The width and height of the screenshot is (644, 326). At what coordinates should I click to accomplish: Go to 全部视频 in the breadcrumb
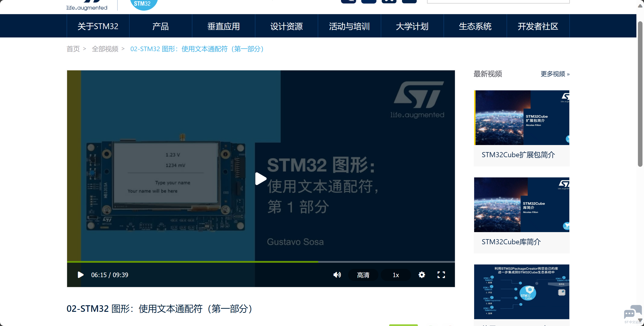coord(105,49)
